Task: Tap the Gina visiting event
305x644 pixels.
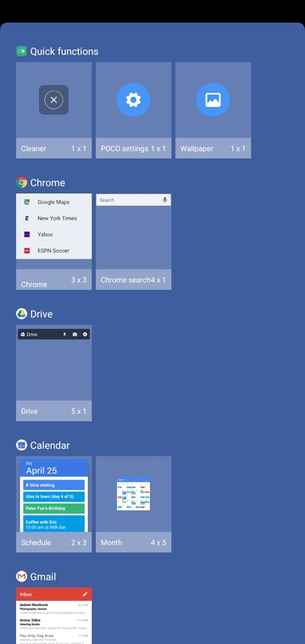Action: (x=53, y=485)
